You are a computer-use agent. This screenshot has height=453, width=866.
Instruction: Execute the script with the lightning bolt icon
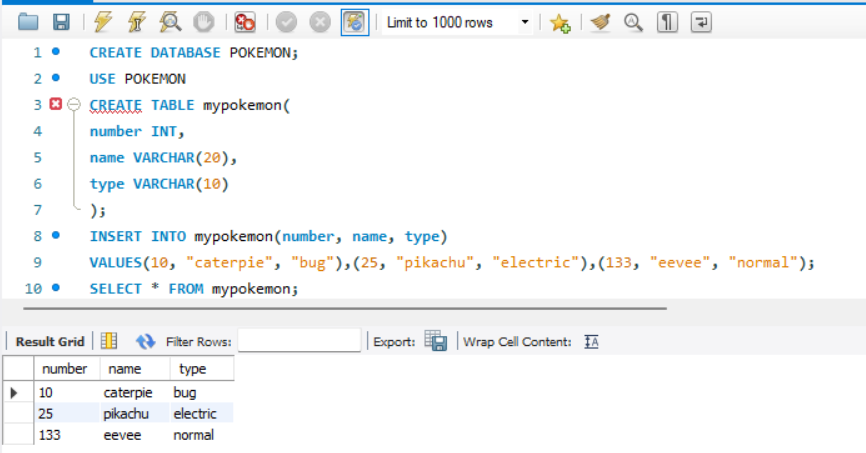tap(103, 23)
